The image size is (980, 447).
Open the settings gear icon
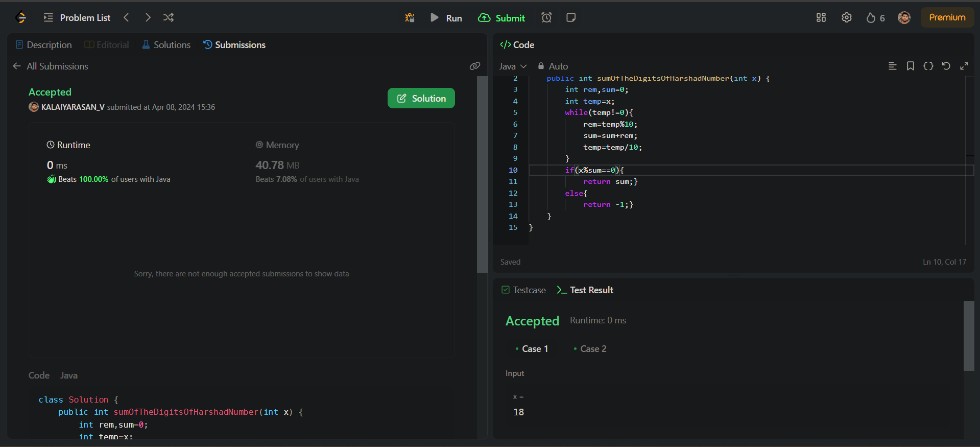coord(847,17)
